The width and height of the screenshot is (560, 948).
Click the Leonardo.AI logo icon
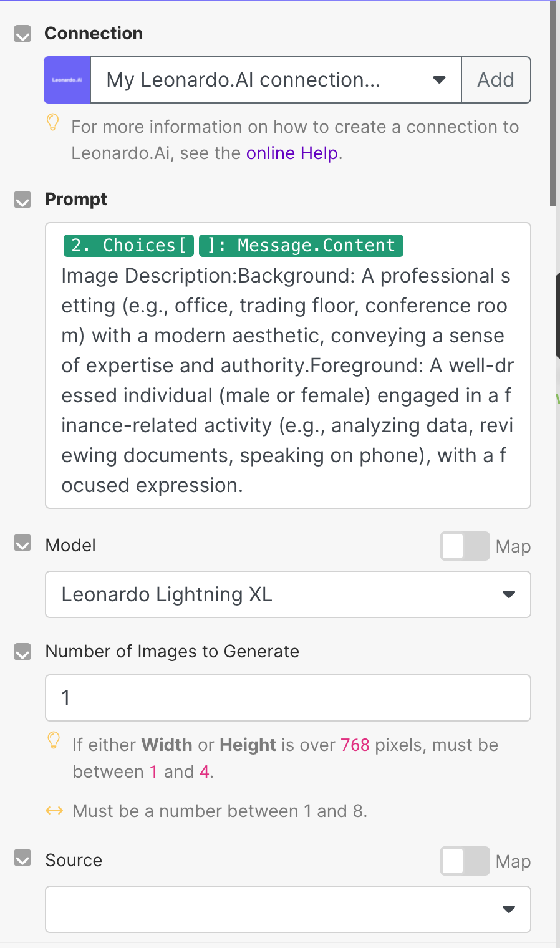coord(67,80)
